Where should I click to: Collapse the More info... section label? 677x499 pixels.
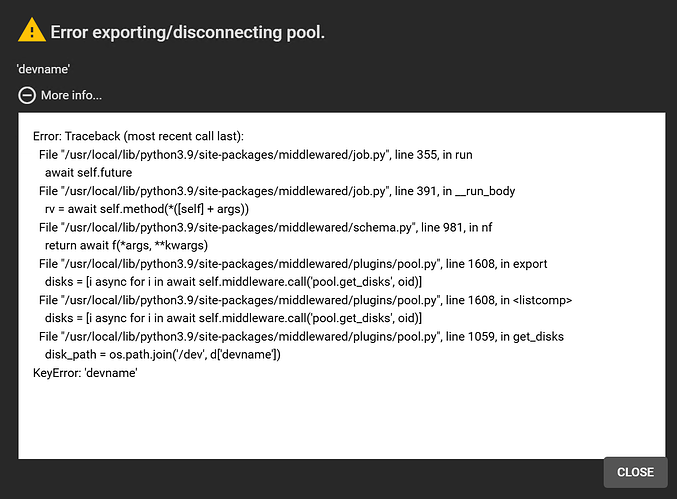pos(71,95)
